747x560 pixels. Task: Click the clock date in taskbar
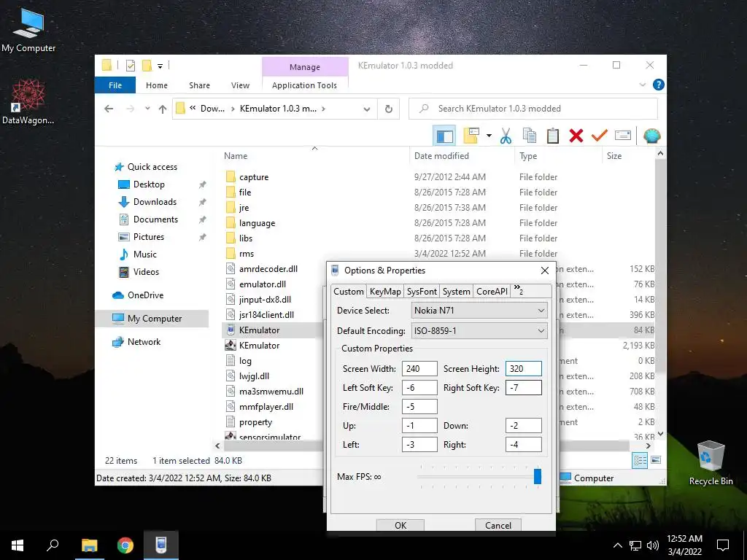[684, 545]
